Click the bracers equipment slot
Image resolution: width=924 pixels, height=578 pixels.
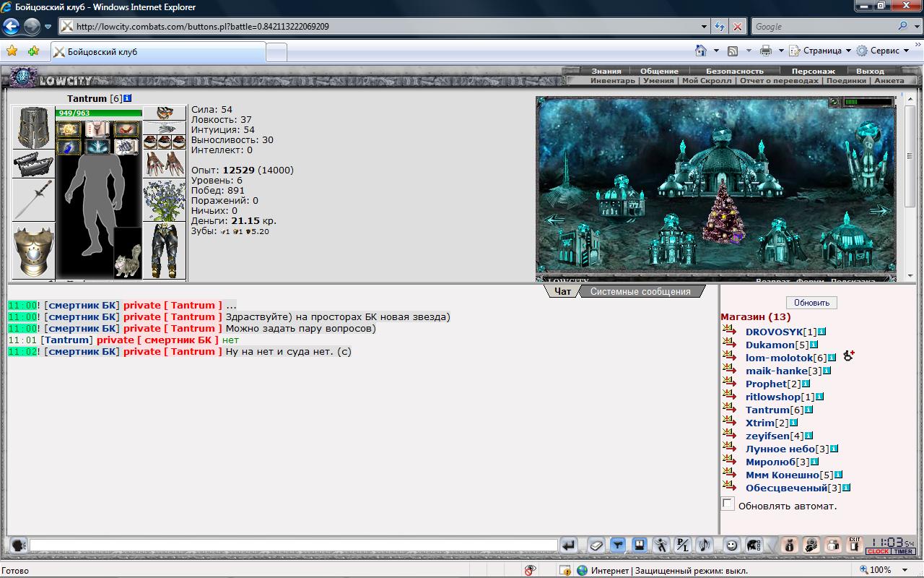[x=34, y=164]
